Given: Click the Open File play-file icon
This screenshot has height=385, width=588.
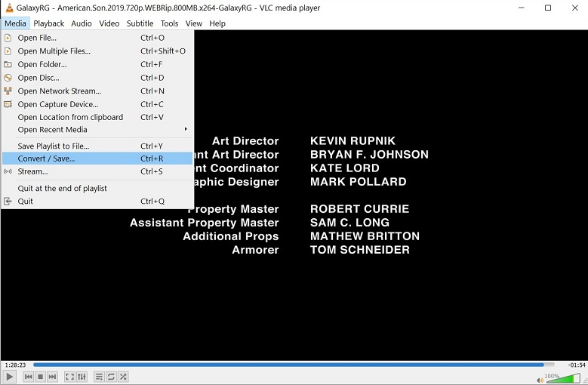Looking at the screenshot, I should pyautogui.click(x=8, y=38).
